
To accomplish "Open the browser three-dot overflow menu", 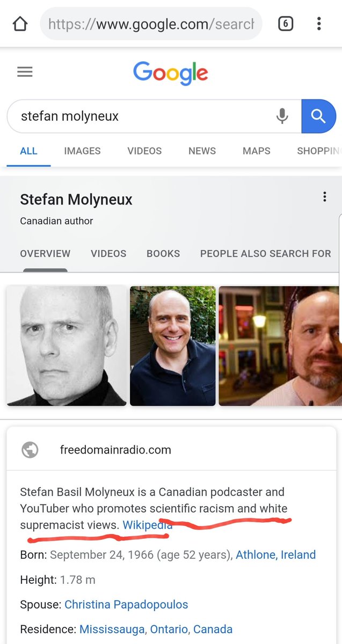I will tap(319, 24).
